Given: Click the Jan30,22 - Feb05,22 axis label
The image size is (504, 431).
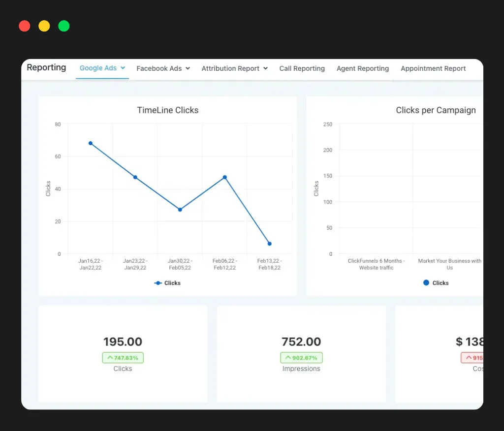Looking at the screenshot, I should 180,264.
